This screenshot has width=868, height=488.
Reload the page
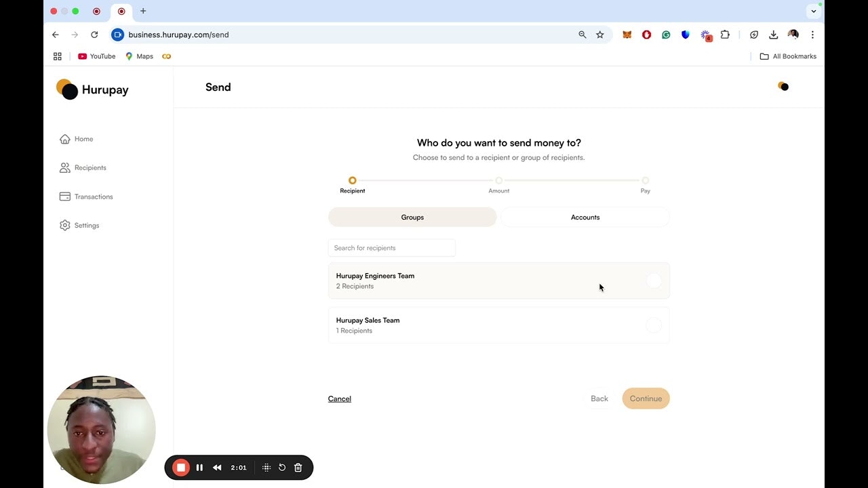94,35
